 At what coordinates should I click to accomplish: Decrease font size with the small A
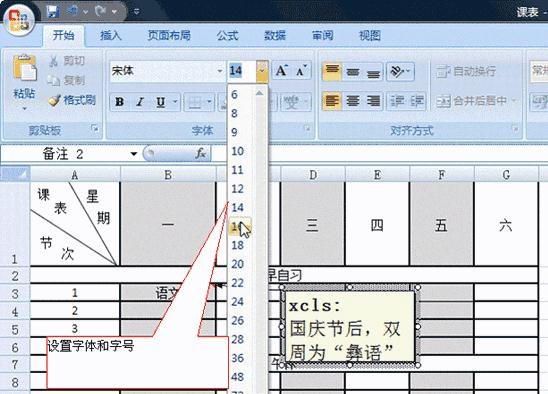click(301, 71)
